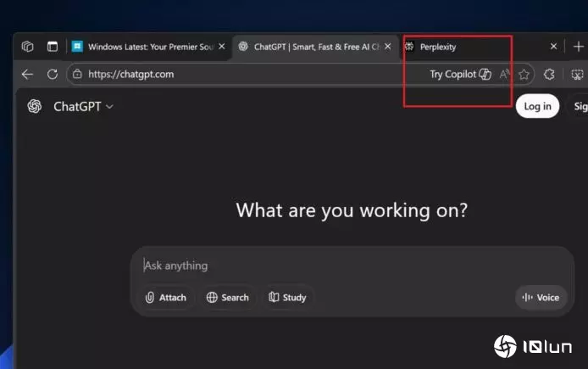
Task: Click the Try Copilot button
Action: (461, 75)
